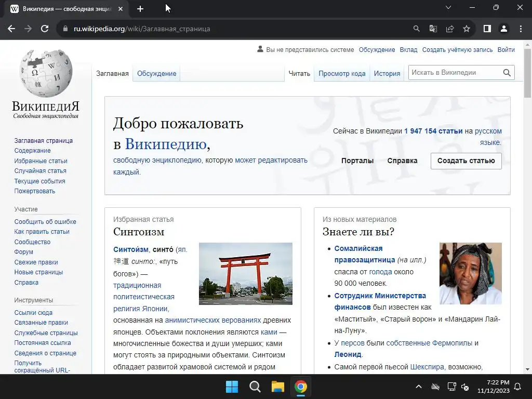Click the Википедия — свободная энциклопедия browser tab

(x=66, y=9)
